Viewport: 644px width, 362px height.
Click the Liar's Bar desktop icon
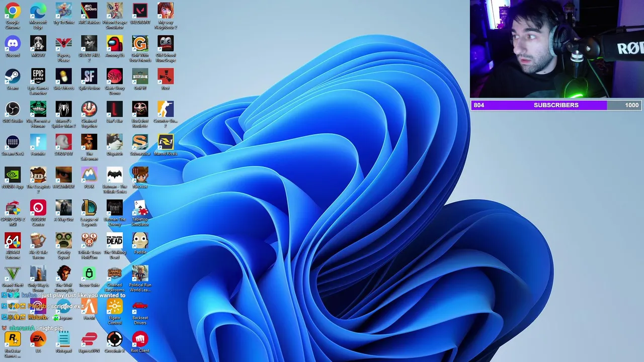click(x=115, y=109)
